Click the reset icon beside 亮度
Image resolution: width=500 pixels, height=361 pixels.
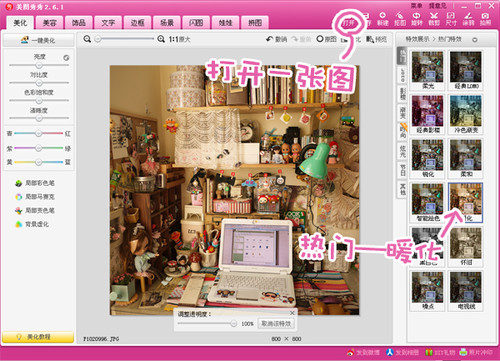tap(66, 58)
